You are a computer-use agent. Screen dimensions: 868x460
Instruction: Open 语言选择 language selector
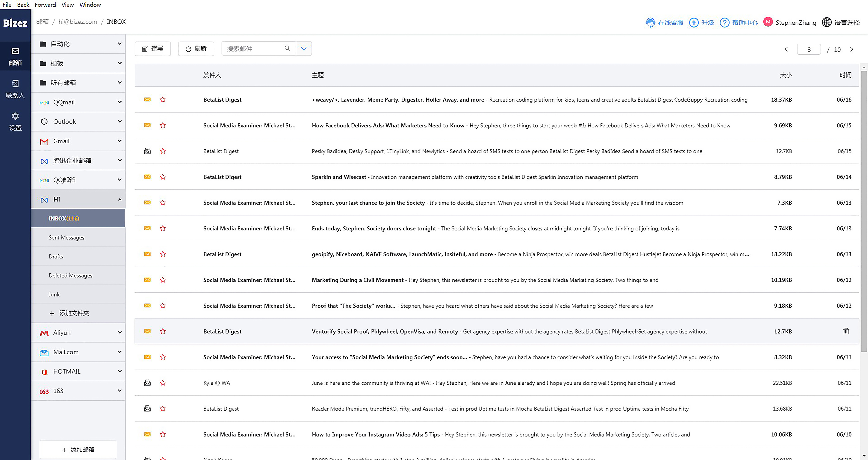point(841,22)
